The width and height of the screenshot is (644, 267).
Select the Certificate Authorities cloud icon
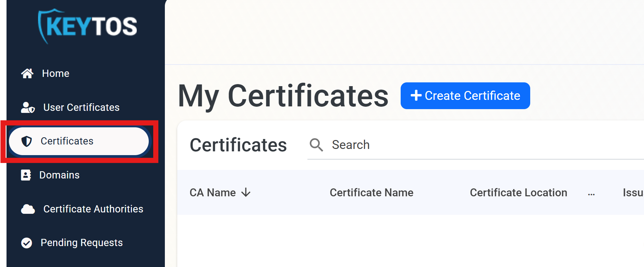coord(27,209)
